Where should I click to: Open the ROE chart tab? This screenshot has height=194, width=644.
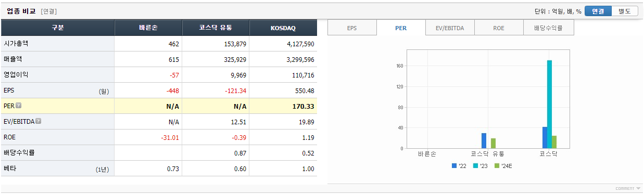click(499, 28)
